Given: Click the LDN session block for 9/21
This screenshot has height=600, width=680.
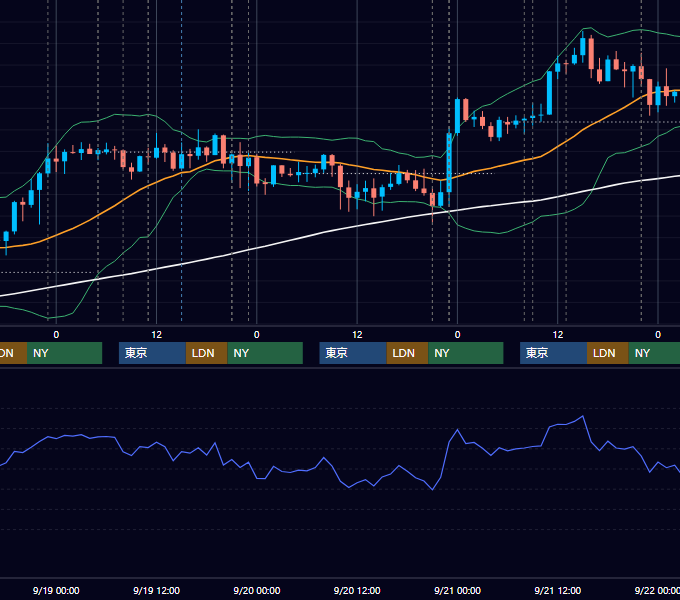Looking at the screenshot, I should point(608,353).
